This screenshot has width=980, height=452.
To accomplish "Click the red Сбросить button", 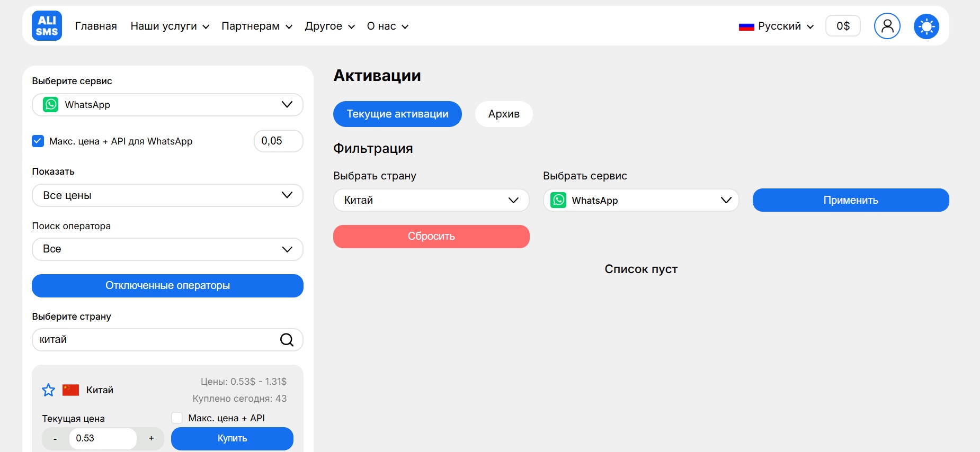I will click(431, 237).
